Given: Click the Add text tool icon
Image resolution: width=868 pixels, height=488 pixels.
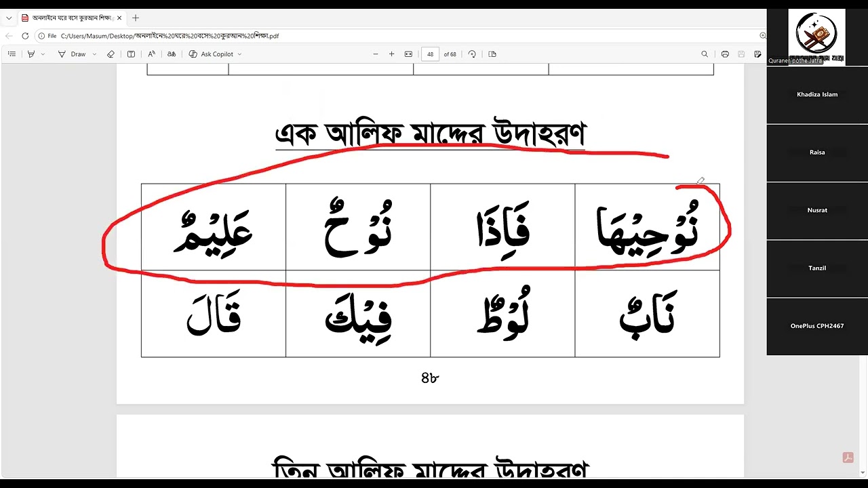Looking at the screenshot, I should pos(131,54).
